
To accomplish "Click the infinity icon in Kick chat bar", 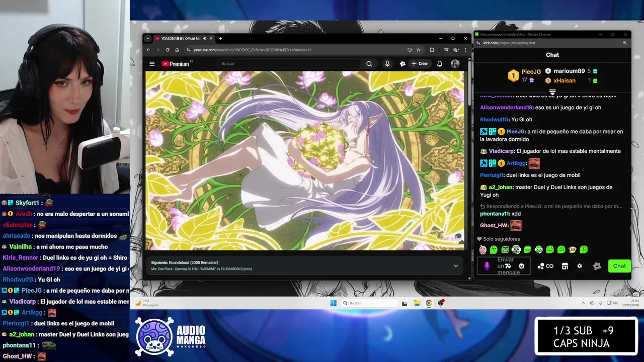I will [x=549, y=266].
